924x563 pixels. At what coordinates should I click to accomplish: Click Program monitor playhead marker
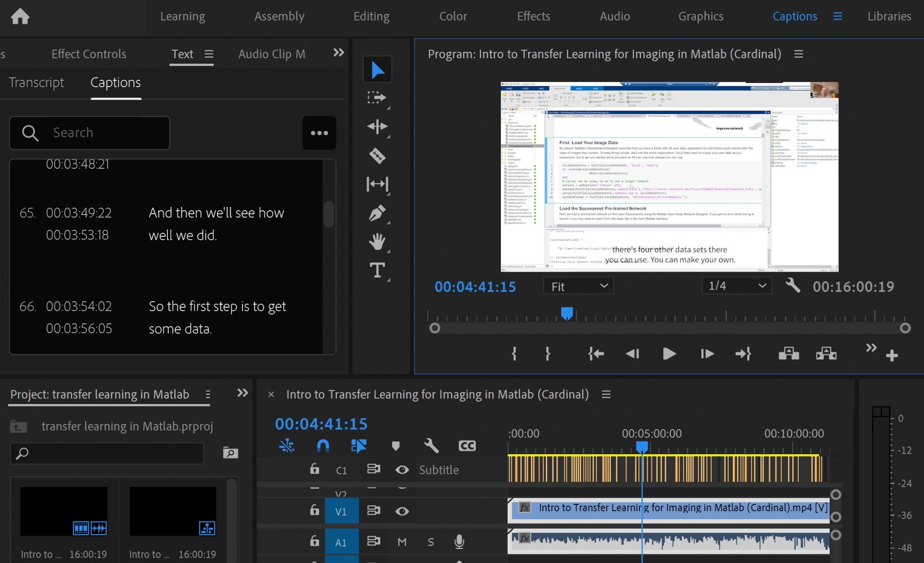[x=567, y=313]
